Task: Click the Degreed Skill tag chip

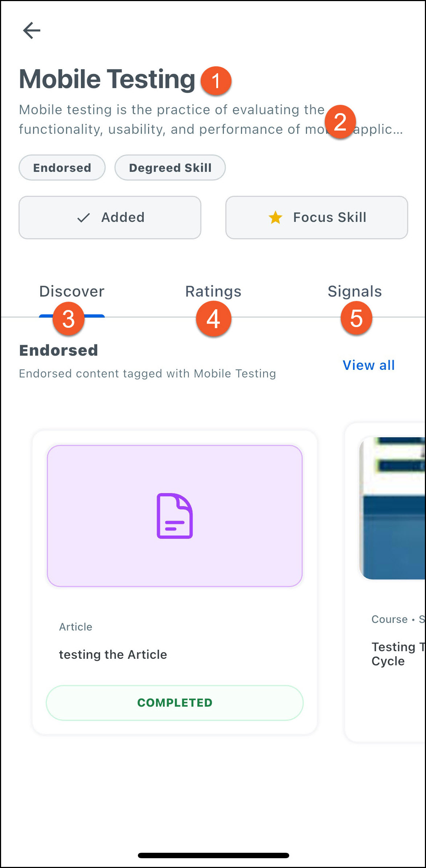Action: pos(170,168)
